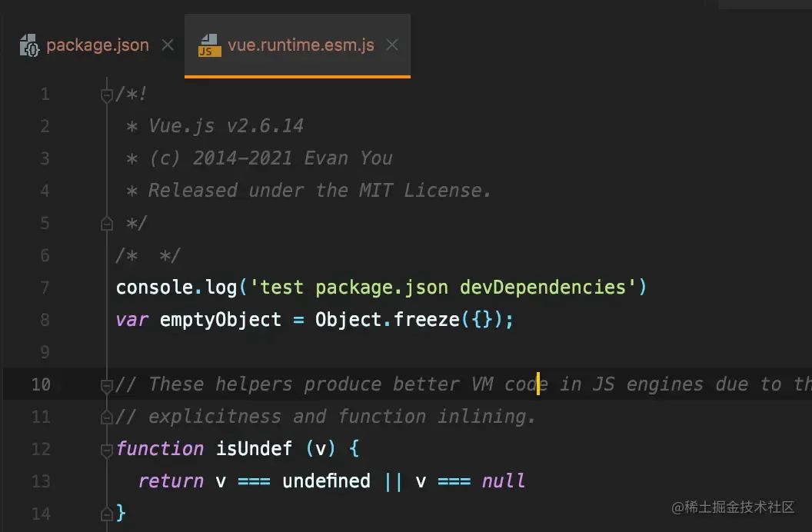Collapse the VM helpers comment at line 10
This screenshot has height=532, width=812.
(x=106, y=384)
